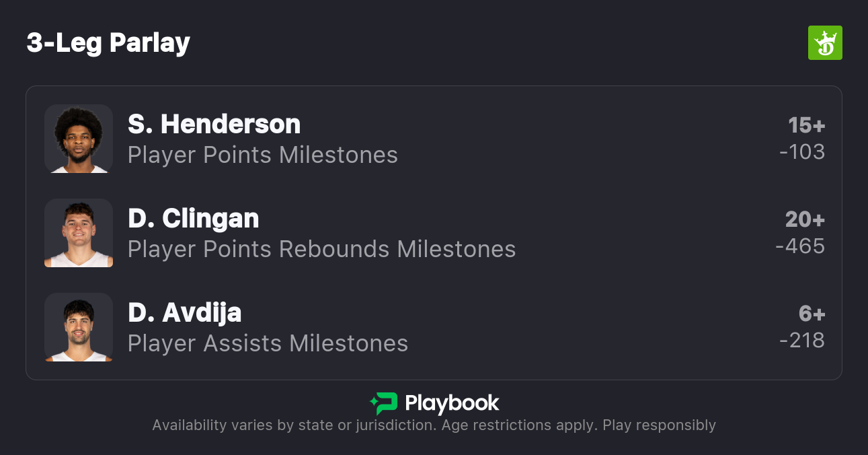Select the D. Avdija player name
The width and height of the screenshot is (868, 455).
pos(184,313)
